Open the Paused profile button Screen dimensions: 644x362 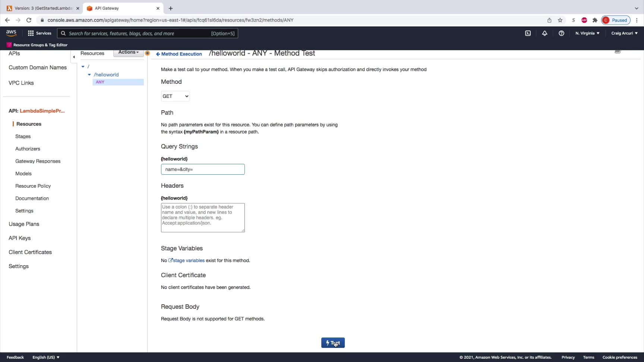point(616,20)
